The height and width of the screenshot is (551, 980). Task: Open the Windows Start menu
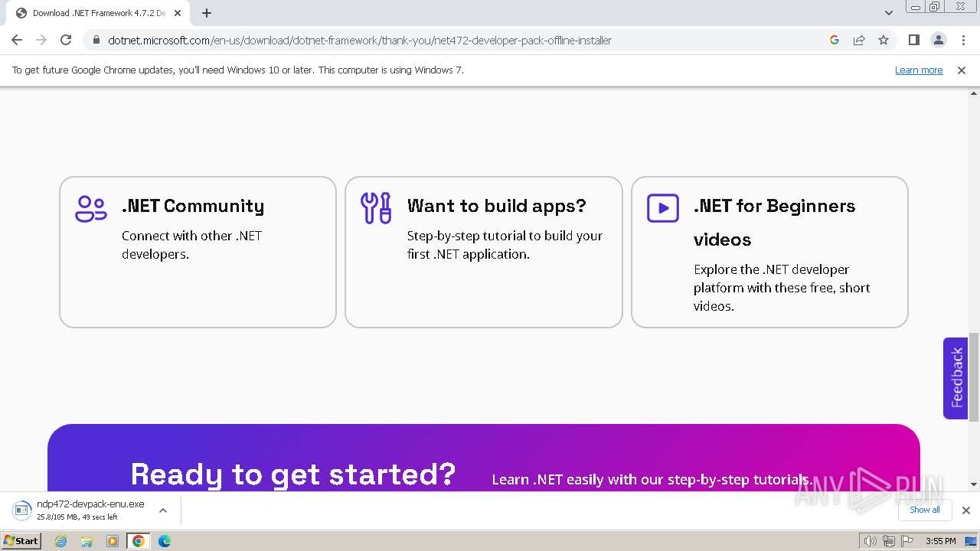pos(21,540)
